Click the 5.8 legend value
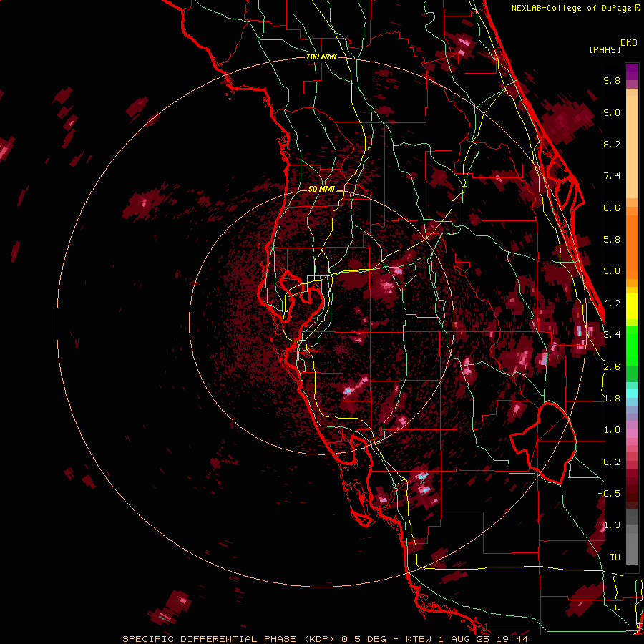This screenshot has height=644, width=644. click(612, 240)
